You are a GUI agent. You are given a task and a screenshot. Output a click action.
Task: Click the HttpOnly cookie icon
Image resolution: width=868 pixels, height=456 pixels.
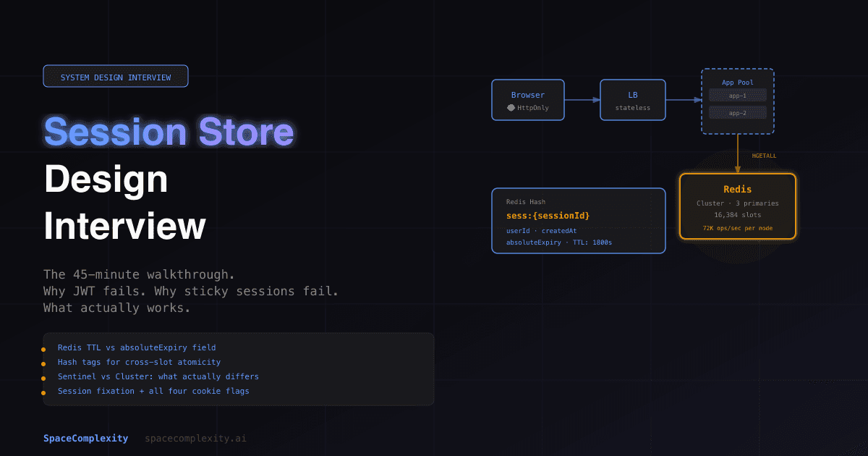point(511,108)
